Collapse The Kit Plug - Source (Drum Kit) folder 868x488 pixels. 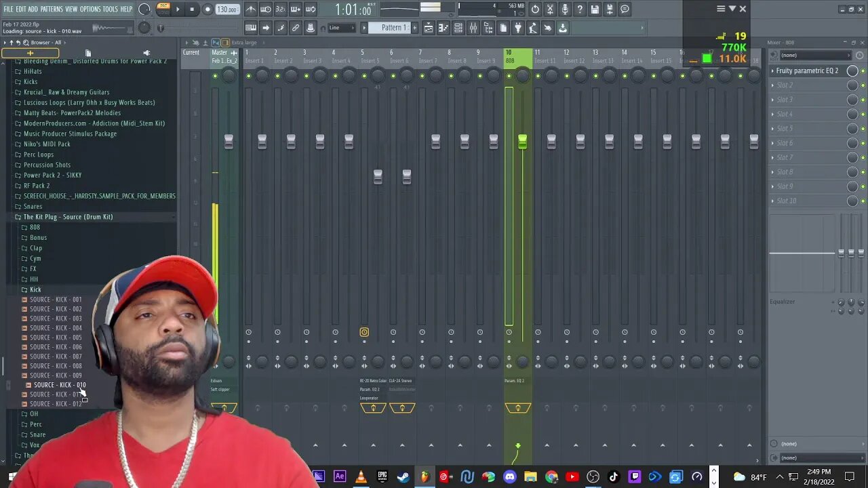[x=68, y=217]
